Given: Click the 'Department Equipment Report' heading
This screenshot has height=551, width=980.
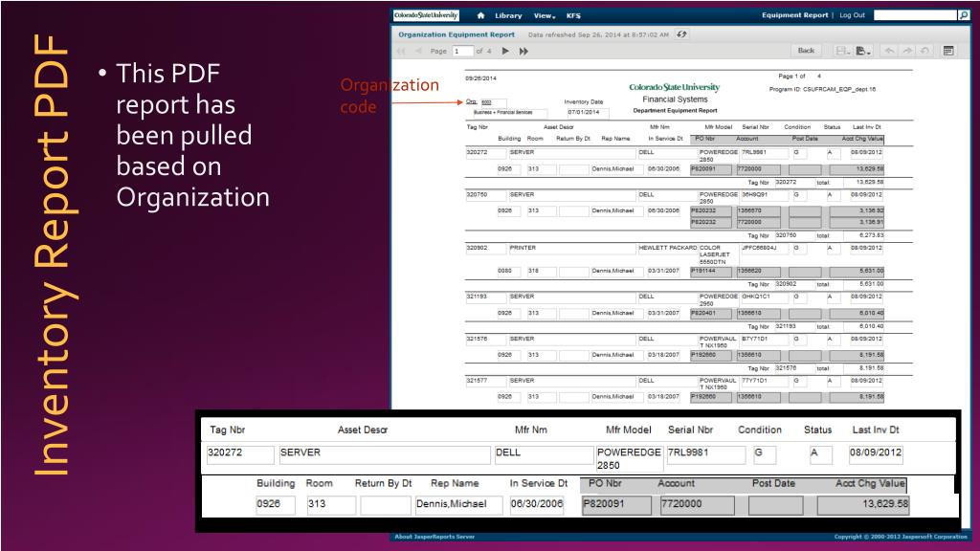Looking at the screenshot, I should [x=675, y=111].
